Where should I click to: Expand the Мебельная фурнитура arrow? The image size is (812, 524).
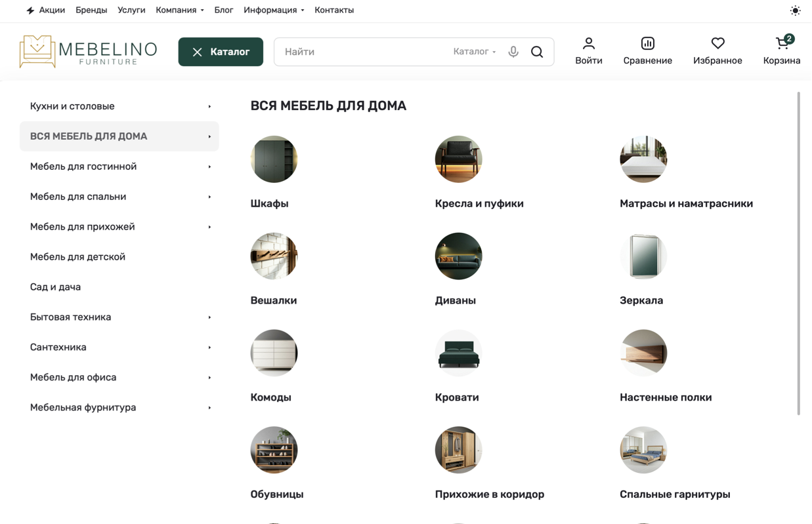pyautogui.click(x=209, y=408)
